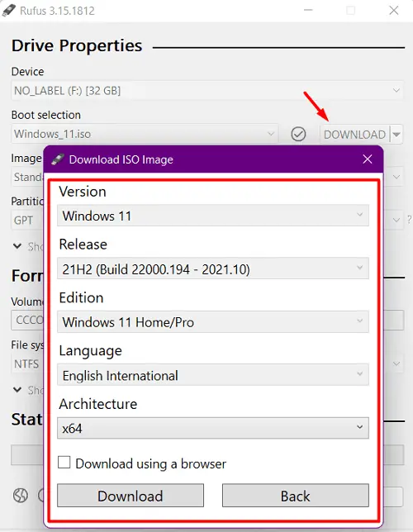Click the NTFS file system field in Rufus
Screen dimensions: 413x532
coord(27,363)
